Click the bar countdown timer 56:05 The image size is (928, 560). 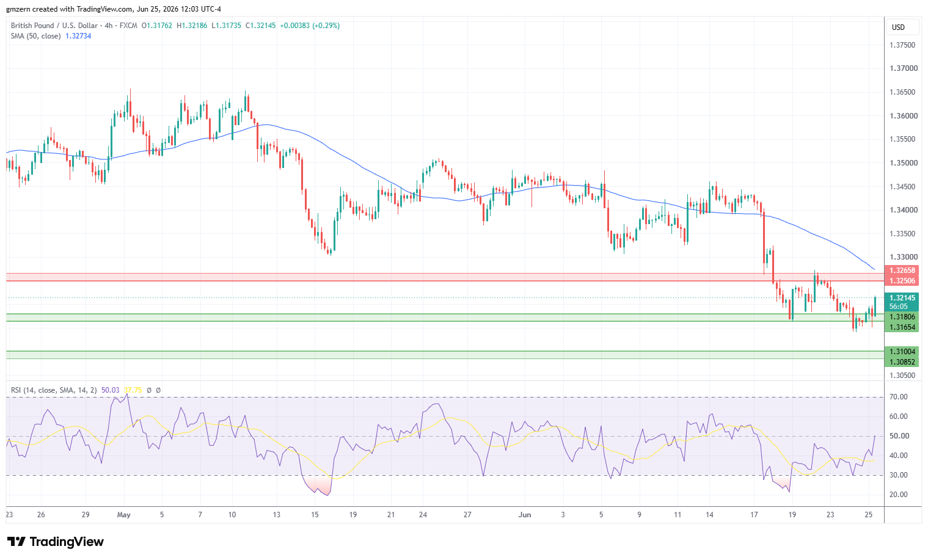pyautogui.click(x=899, y=307)
